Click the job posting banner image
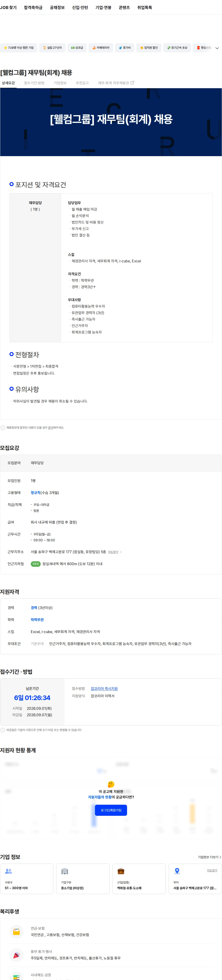Screen dimensions: 222x980 point(111,122)
